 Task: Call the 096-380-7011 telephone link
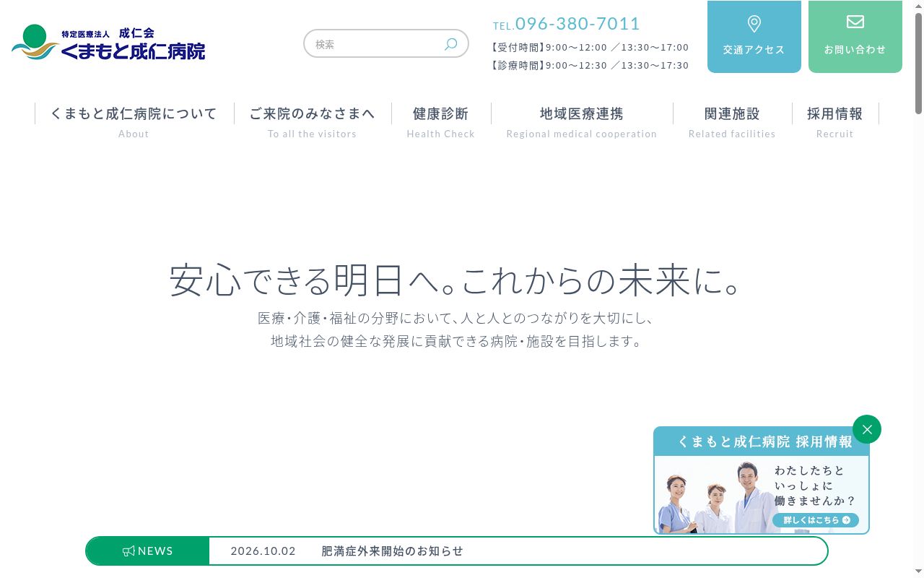tap(567, 24)
